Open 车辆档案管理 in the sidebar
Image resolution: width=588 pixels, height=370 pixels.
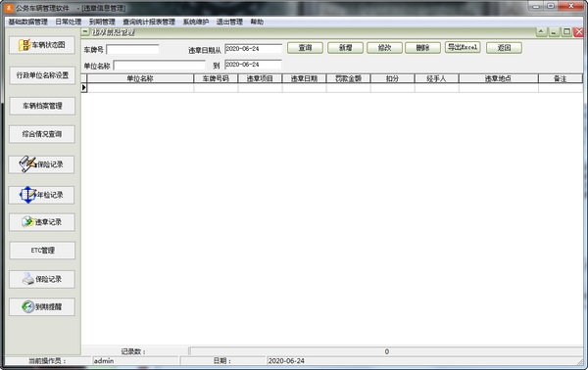point(42,106)
